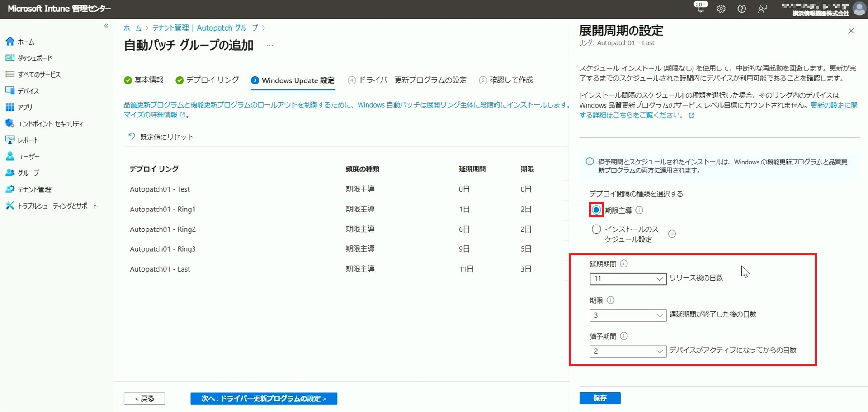Screen dimensions: 868x412
Task: Open the 期限 dropdown showing 3
Action: click(627, 315)
